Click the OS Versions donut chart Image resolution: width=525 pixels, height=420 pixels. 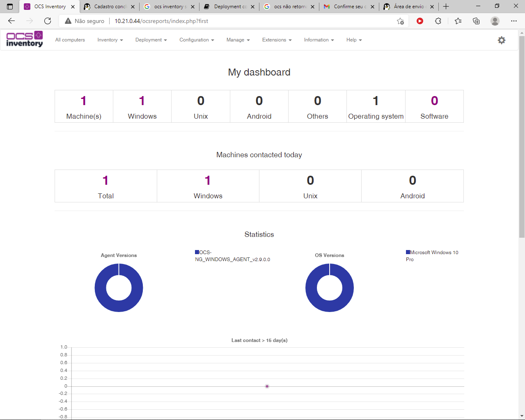point(330,288)
